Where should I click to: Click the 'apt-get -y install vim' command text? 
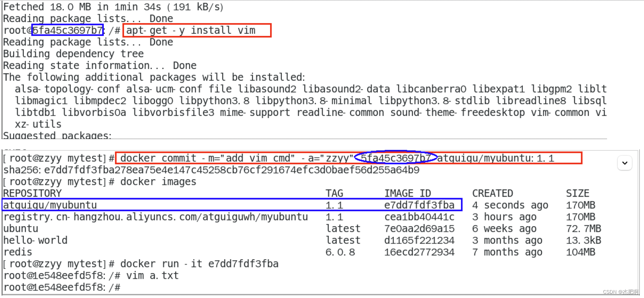pyautogui.click(x=190, y=31)
